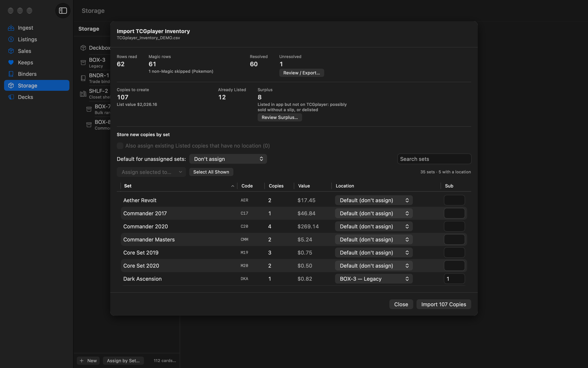Screen dimensions: 588x368
Task: Open Location dropdown for Core Set 2020
Action: (374, 266)
